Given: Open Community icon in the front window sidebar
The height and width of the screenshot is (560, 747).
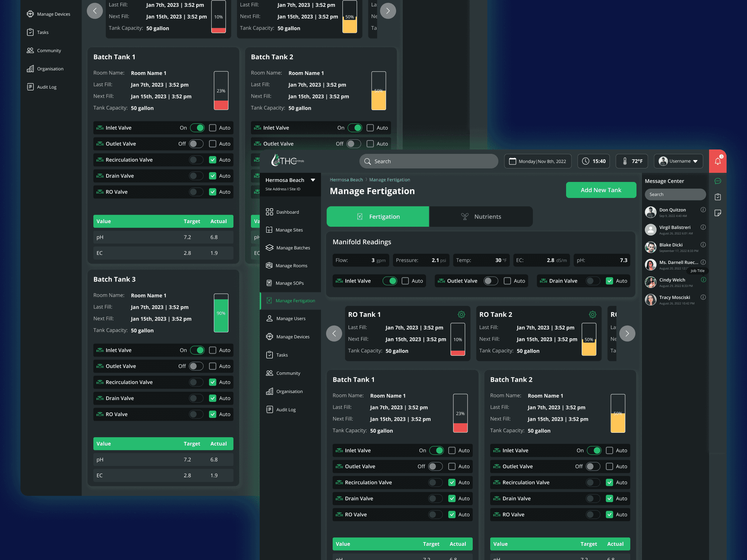Looking at the screenshot, I should click(270, 373).
